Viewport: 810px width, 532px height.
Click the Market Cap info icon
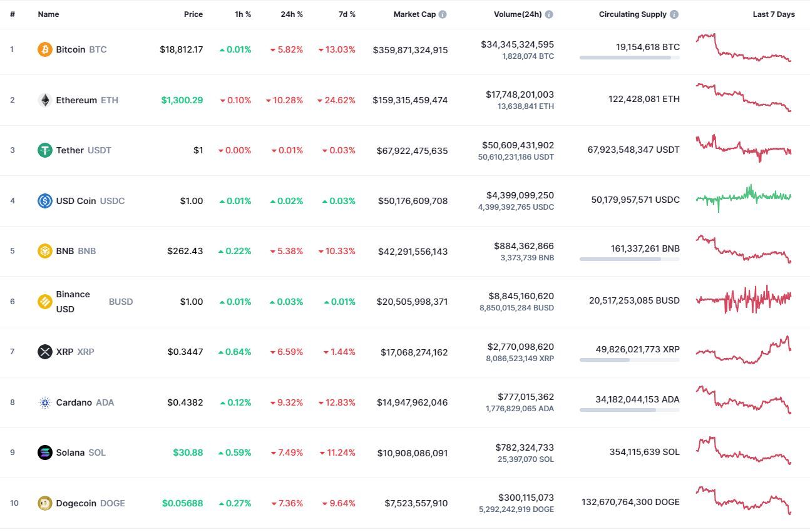tap(443, 14)
